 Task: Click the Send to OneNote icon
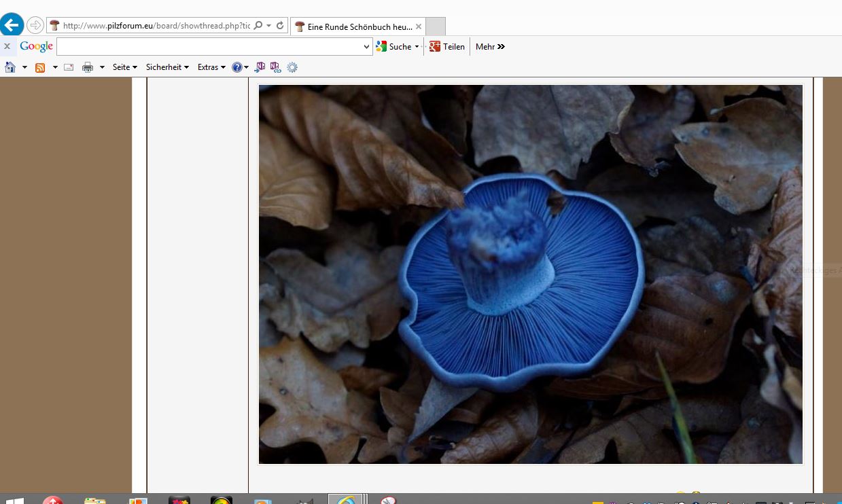tap(260, 67)
